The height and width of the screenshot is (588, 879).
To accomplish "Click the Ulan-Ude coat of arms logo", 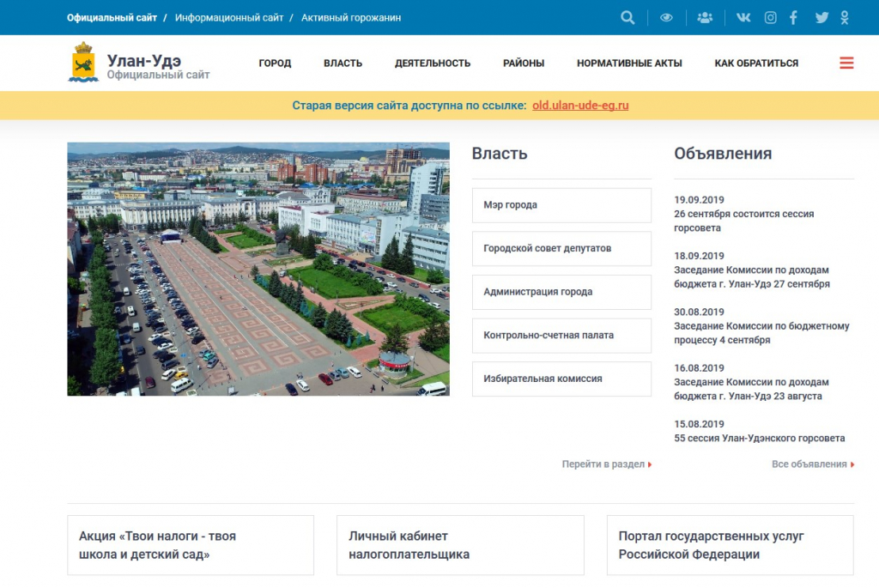I will (x=83, y=62).
